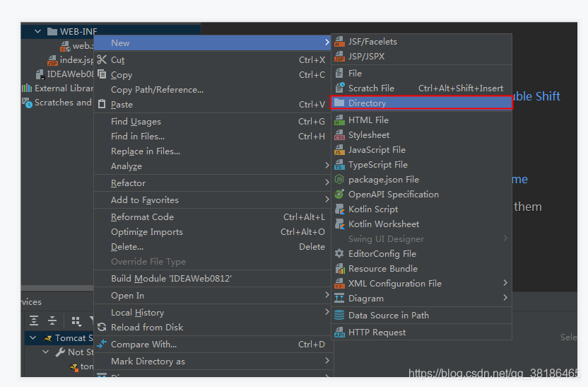
Task: Click Collapse All in Services toolbar
Action: pyautogui.click(x=52, y=320)
